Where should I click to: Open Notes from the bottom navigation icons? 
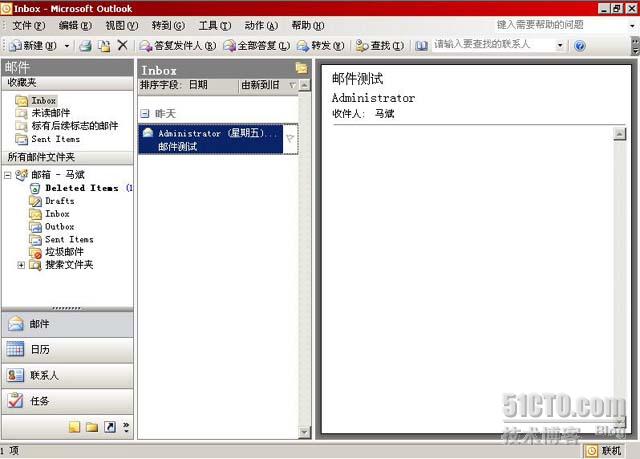point(74,427)
